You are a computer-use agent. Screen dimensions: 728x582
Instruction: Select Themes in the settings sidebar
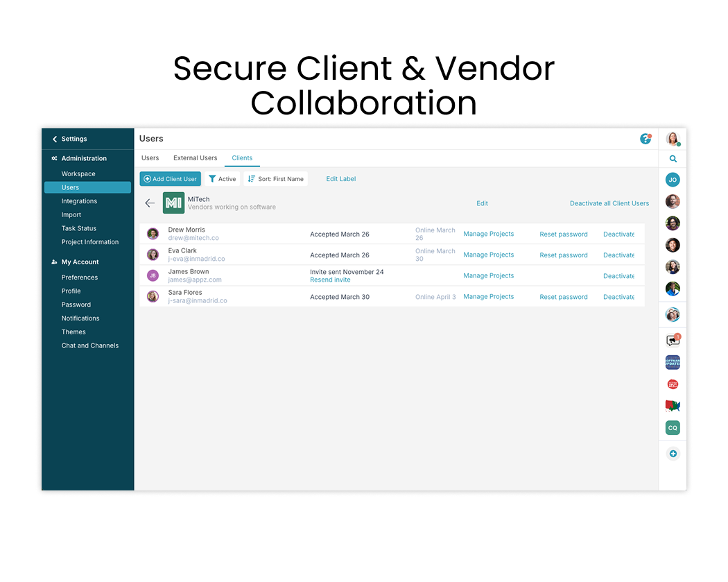pos(73,332)
